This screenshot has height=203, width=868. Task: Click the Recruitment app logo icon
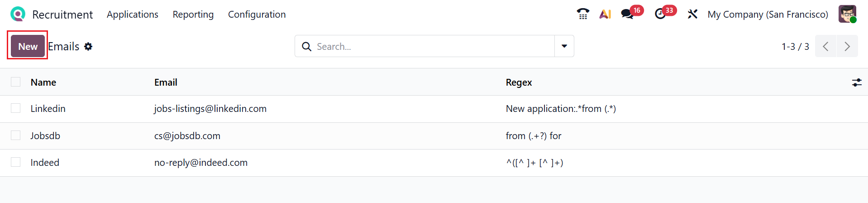pyautogui.click(x=18, y=14)
